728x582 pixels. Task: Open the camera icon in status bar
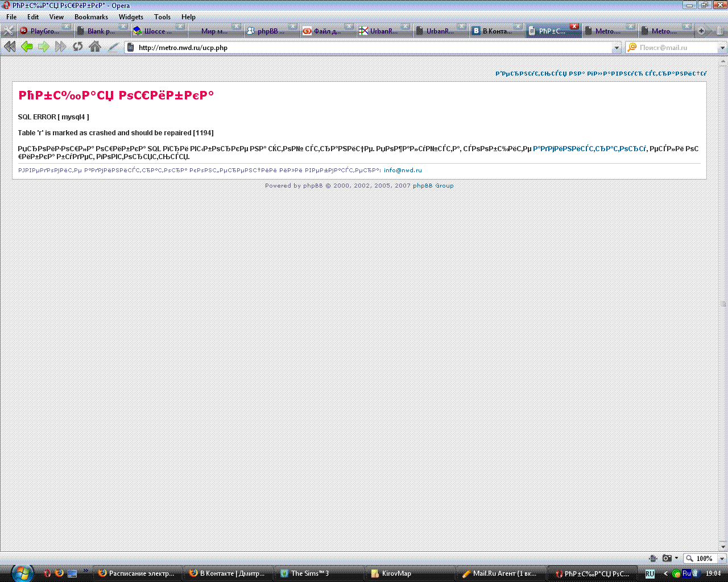[667, 559]
